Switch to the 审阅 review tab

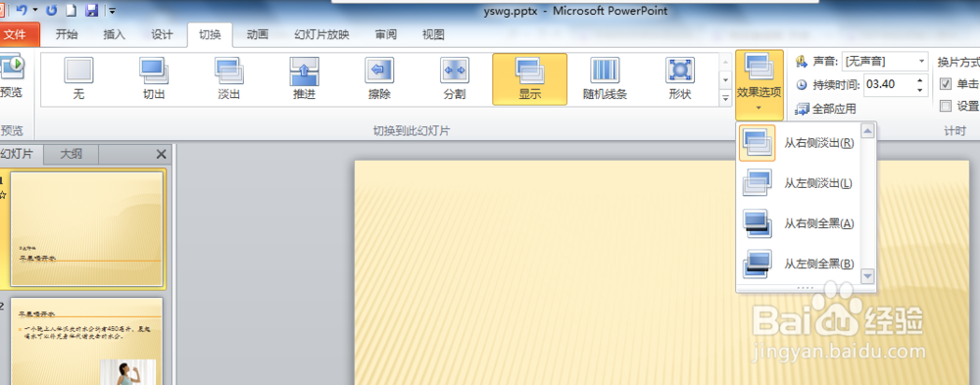pos(385,35)
